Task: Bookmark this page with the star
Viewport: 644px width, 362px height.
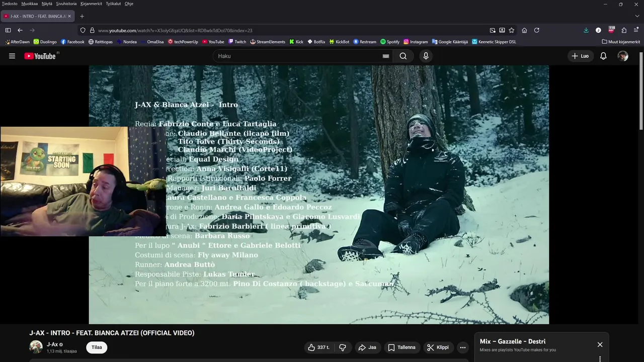Action: click(512, 30)
